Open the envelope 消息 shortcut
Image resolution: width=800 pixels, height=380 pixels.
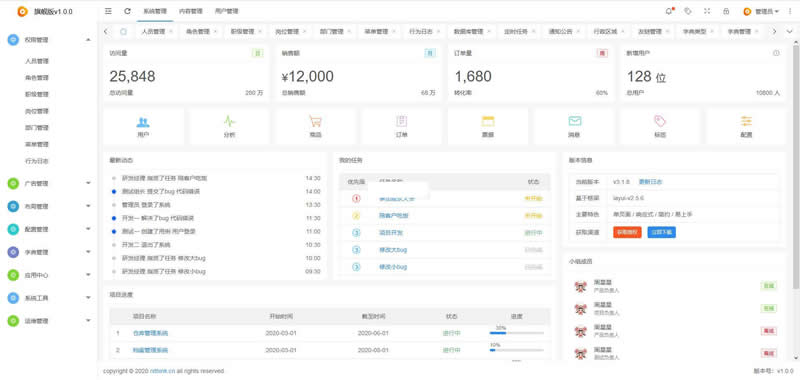click(574, 126)
